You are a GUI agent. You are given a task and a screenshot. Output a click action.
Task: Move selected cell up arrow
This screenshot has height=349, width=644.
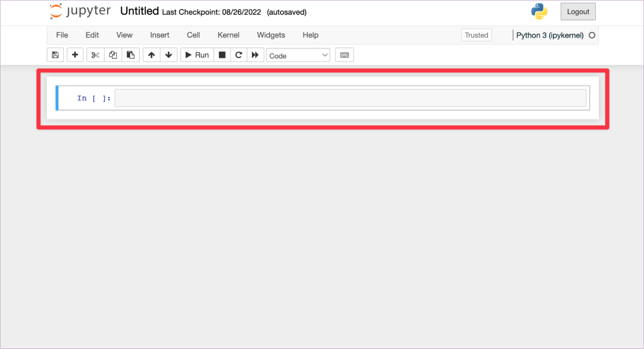pos(151,55)
